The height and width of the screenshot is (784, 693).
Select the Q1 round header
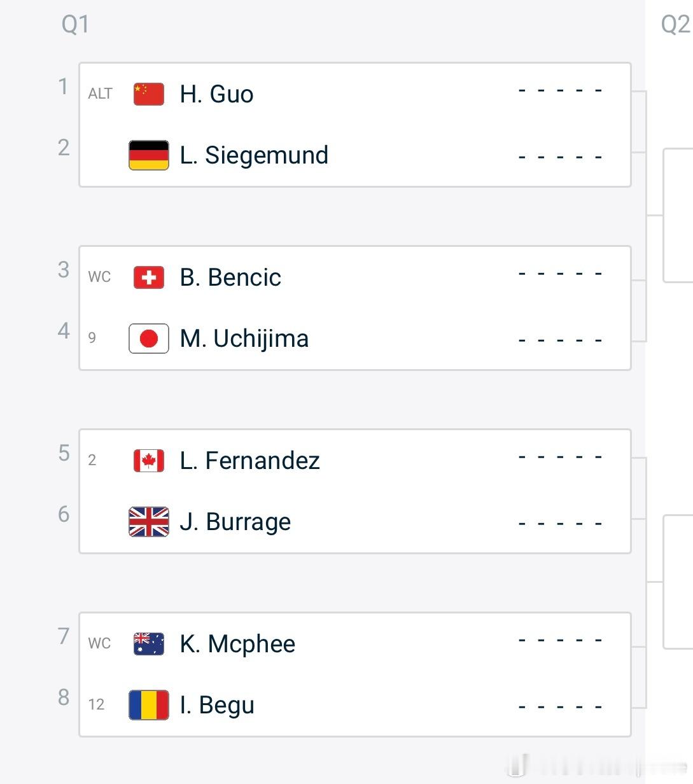coord(75,24)
